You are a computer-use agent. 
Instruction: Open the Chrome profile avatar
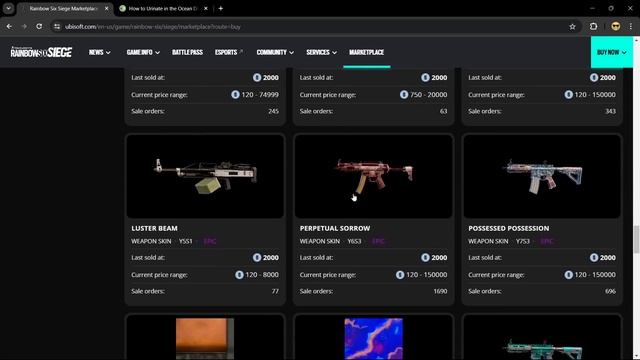616,27
